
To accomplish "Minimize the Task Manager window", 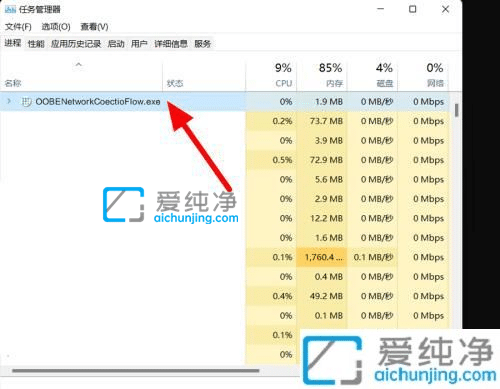I will click(x=380, y=9).
